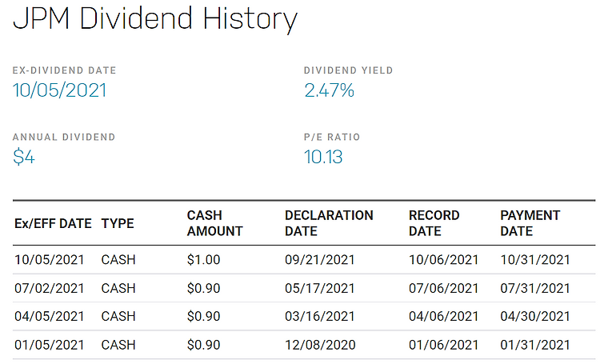
Task: Select payment date 01/31/2021
Action: point(535,345)
